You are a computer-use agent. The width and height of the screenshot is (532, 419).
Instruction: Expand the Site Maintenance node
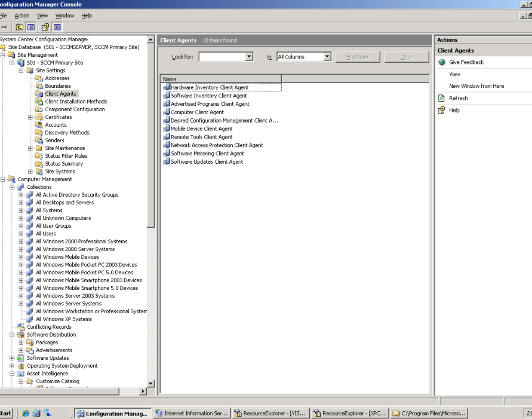tap(30, 148)
